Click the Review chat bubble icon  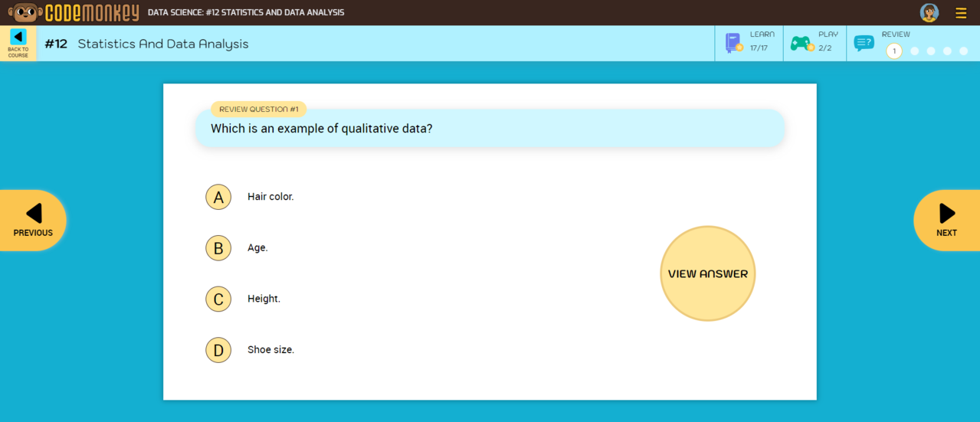864,44
